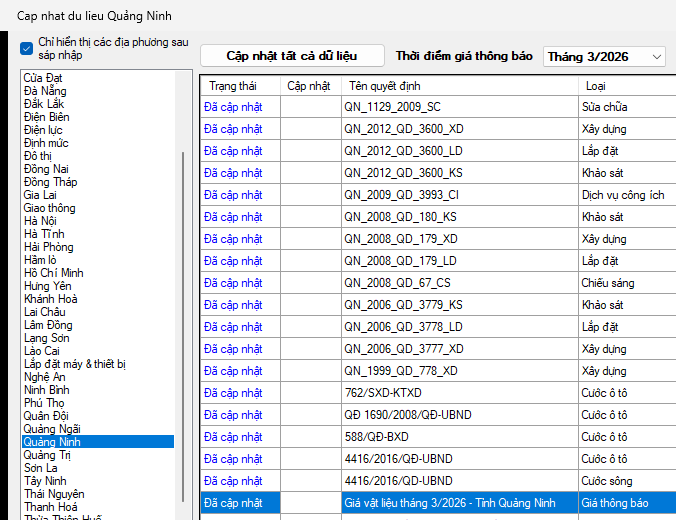Screen dimensions: 676x520
Task: Select Hải Phòng in the province list
Action: [x=48, y=247]
